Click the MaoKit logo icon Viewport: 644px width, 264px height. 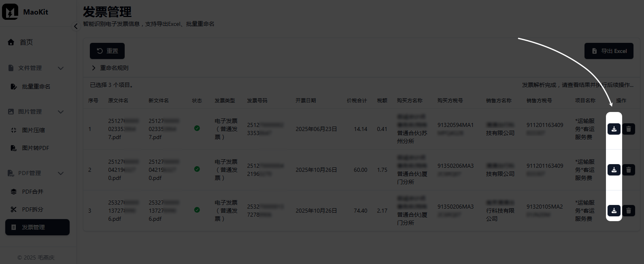coord(10,12)
